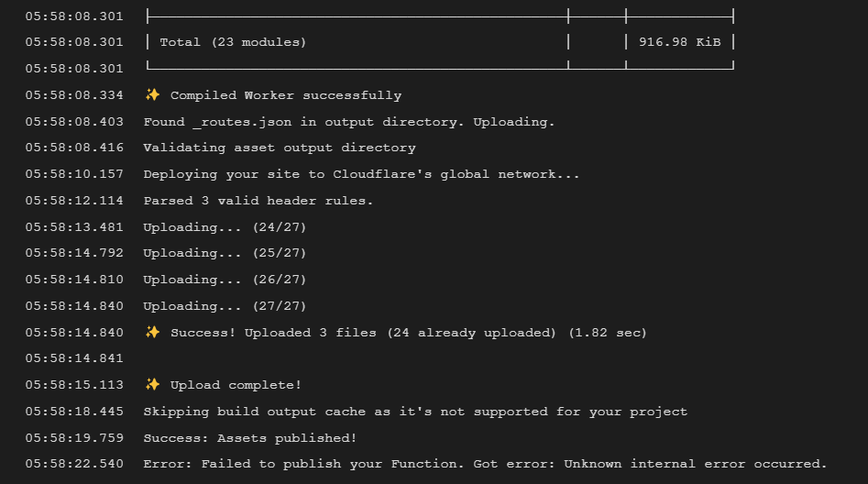Select the Uploading... (24/27) log entry
Image resolution: width=868 pixels, height=484 pixels.
point(225,227)
